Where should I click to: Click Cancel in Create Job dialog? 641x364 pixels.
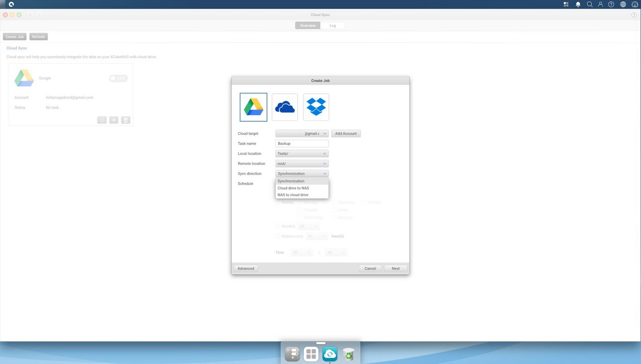click(370, 269)
